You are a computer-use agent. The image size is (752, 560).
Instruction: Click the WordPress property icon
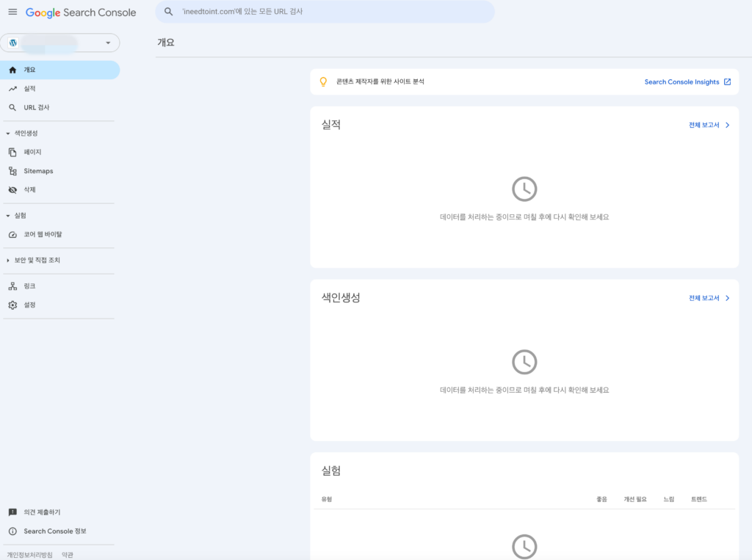13,43
